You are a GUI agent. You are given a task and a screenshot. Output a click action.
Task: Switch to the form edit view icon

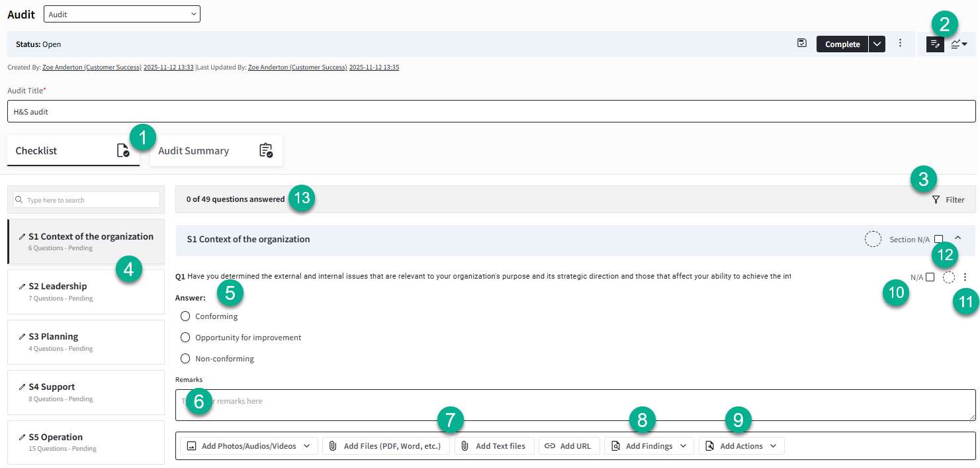(x=935, y=44)
